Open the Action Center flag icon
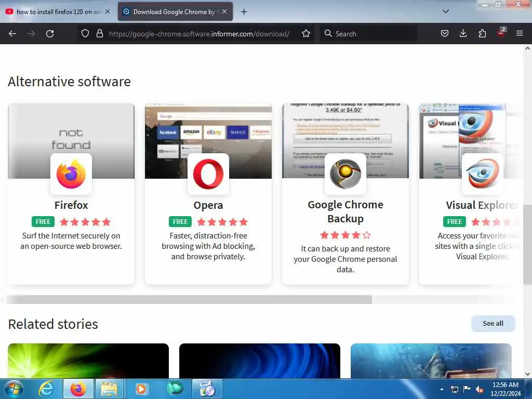This screenshot has width=532, height=399. 467,389
